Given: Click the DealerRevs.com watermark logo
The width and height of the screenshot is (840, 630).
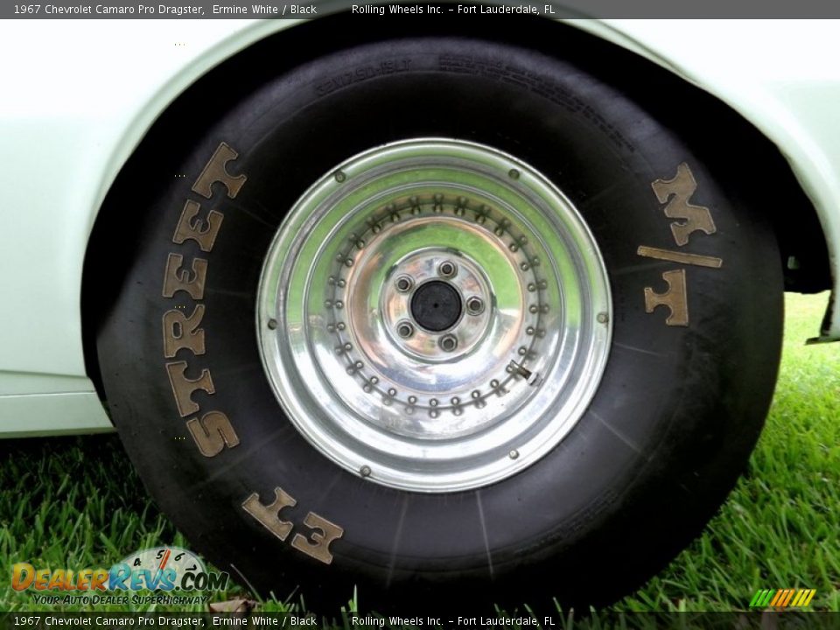Looking at the screenshot, I should pos(118,577).
